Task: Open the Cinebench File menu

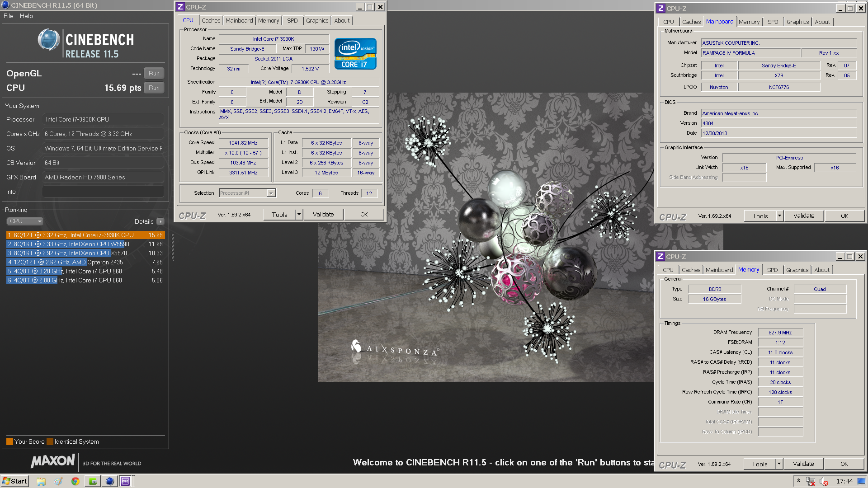Action: (8, 16)
